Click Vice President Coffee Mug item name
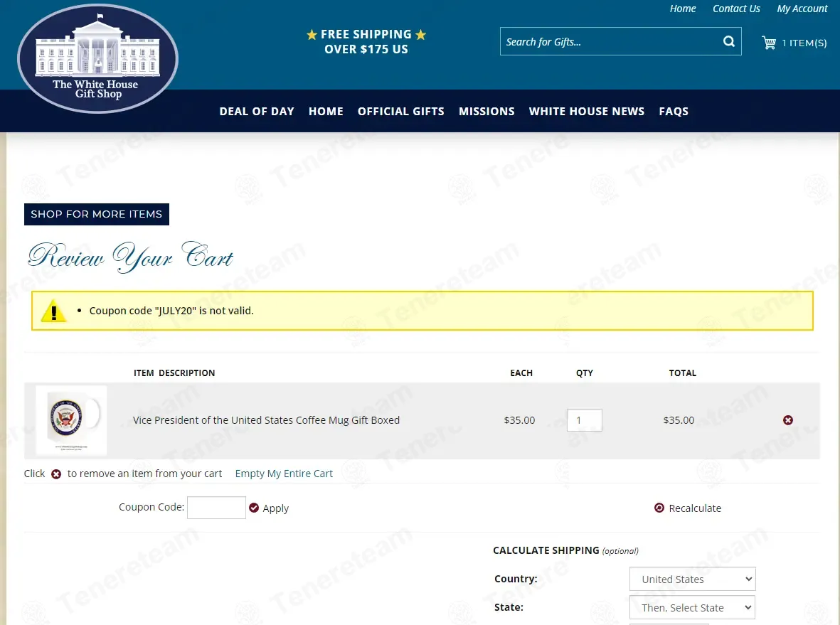This screenshot has width=840, height=625. click(266, 420)
